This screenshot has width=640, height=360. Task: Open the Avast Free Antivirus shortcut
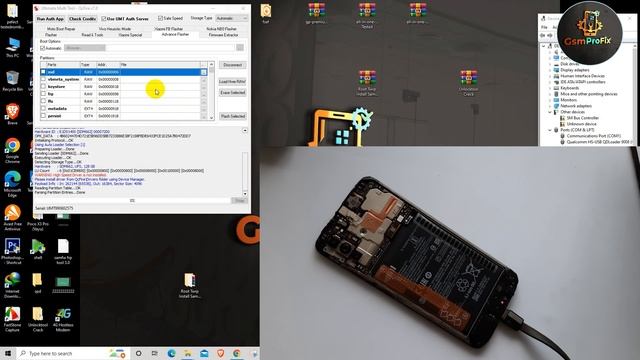click(x=12, y=218)
